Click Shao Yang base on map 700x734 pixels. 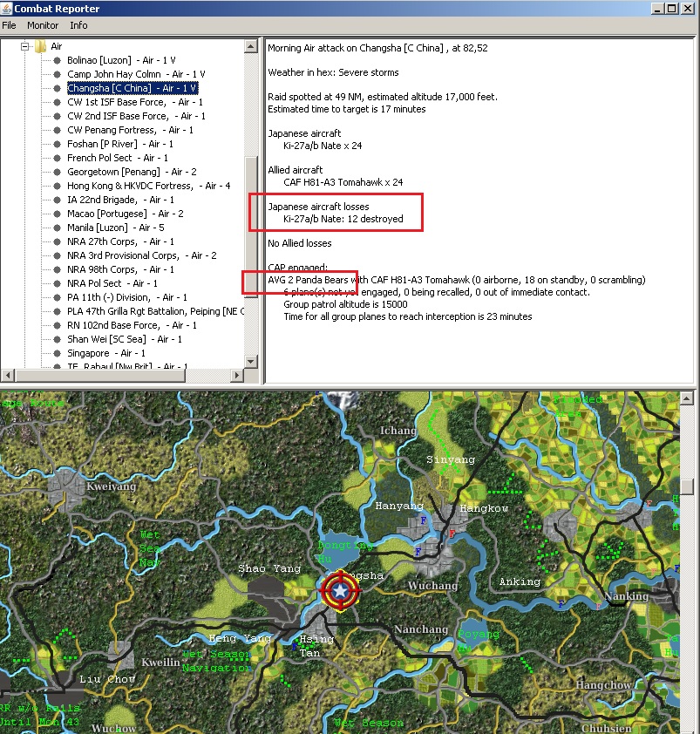pos(269,568)
